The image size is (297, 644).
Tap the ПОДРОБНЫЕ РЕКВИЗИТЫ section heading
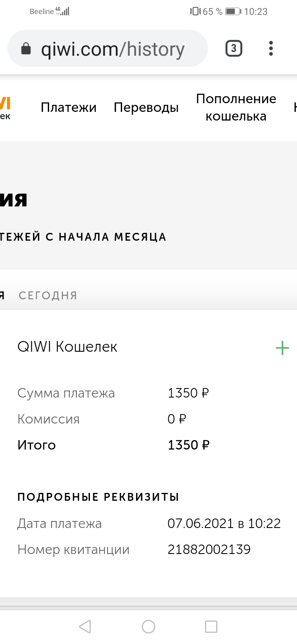tap(98, 497)
